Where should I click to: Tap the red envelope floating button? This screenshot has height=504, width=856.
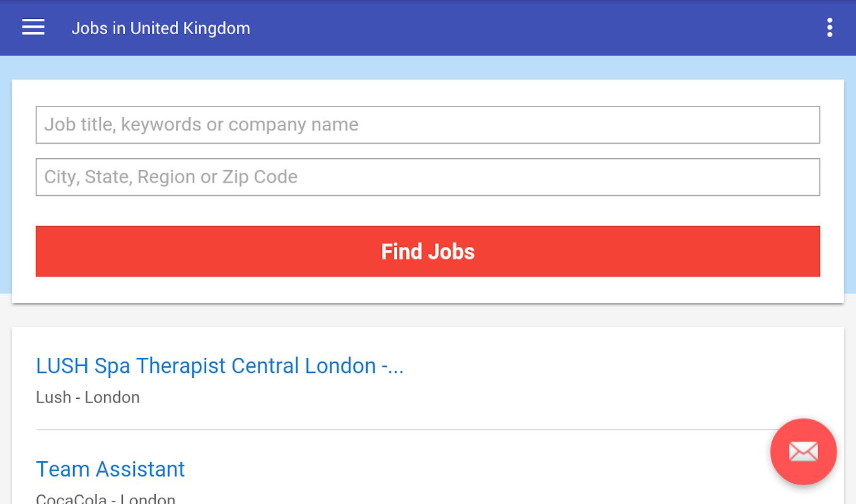click(803, 452)
